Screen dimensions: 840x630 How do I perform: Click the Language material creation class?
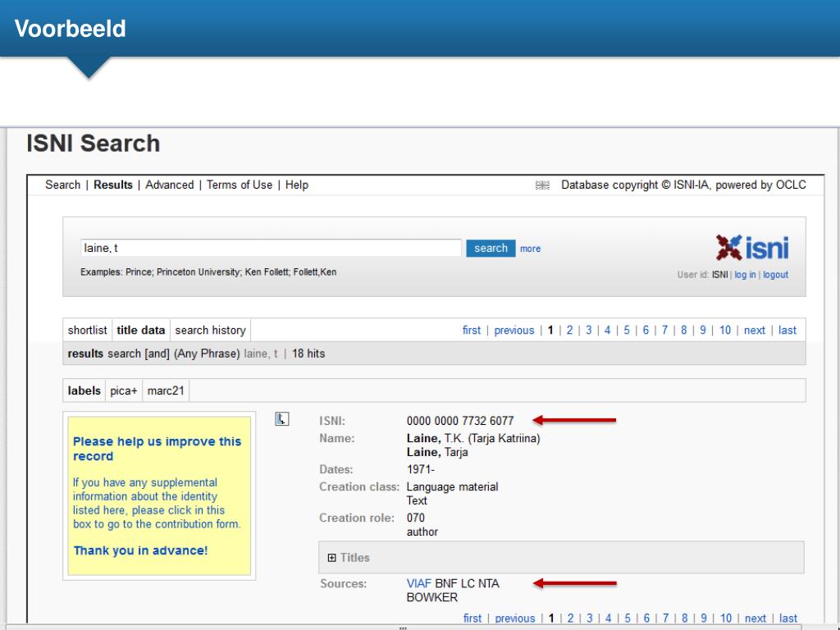click(452, 487)
